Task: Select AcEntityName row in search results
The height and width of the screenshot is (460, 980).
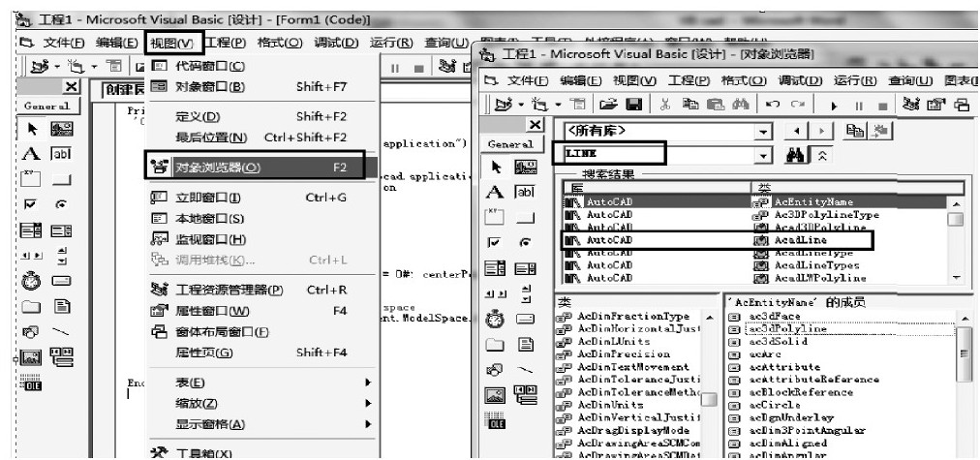Action: pos(760,201)
